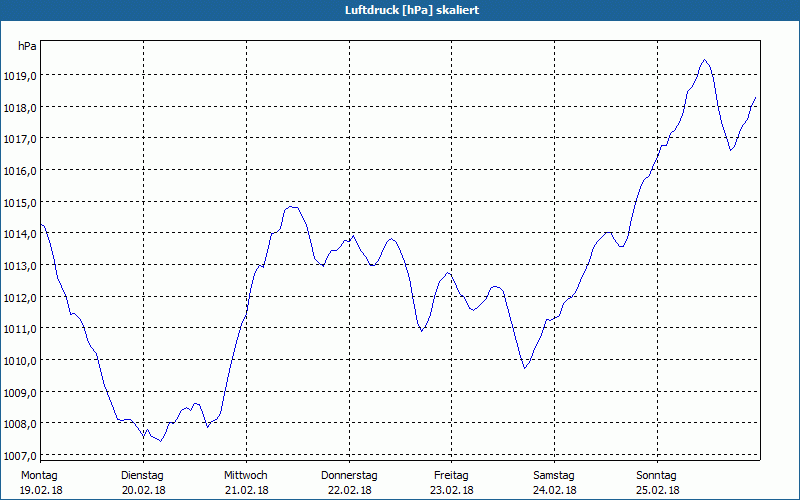Click the highest peak of the pressure curve
Image resolution: width=800 pixels, height=500 pixels.
705,60
